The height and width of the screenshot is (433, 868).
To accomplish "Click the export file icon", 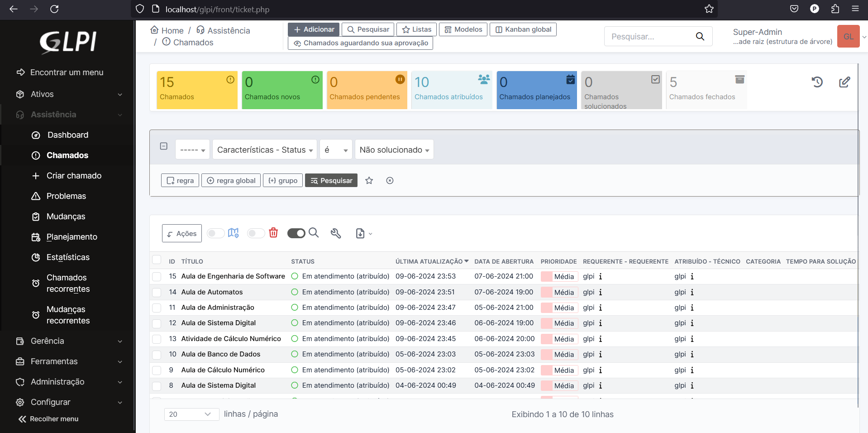I will pyautogui.click(x=360, y=233).
